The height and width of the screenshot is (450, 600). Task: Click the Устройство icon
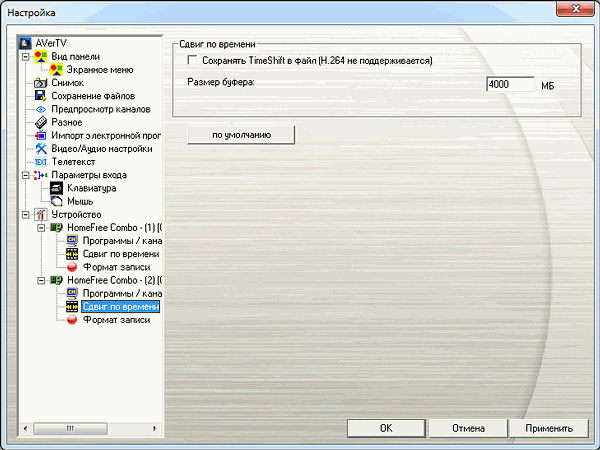41,215
